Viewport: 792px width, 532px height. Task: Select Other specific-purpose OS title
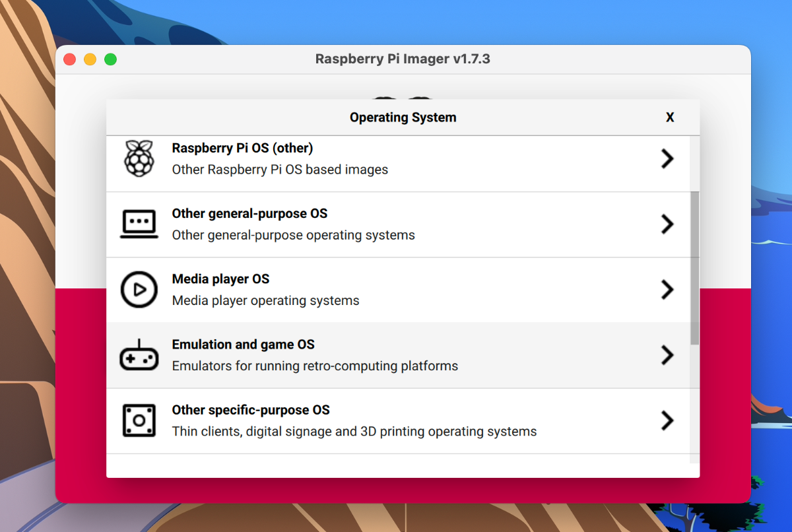[251, 409]
